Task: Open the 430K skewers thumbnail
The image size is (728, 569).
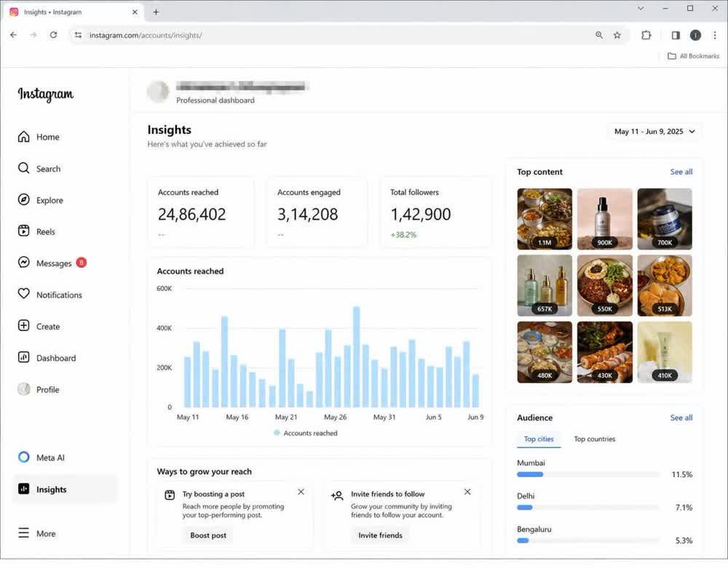Action: pyautogui.click(x=604, y=352)
